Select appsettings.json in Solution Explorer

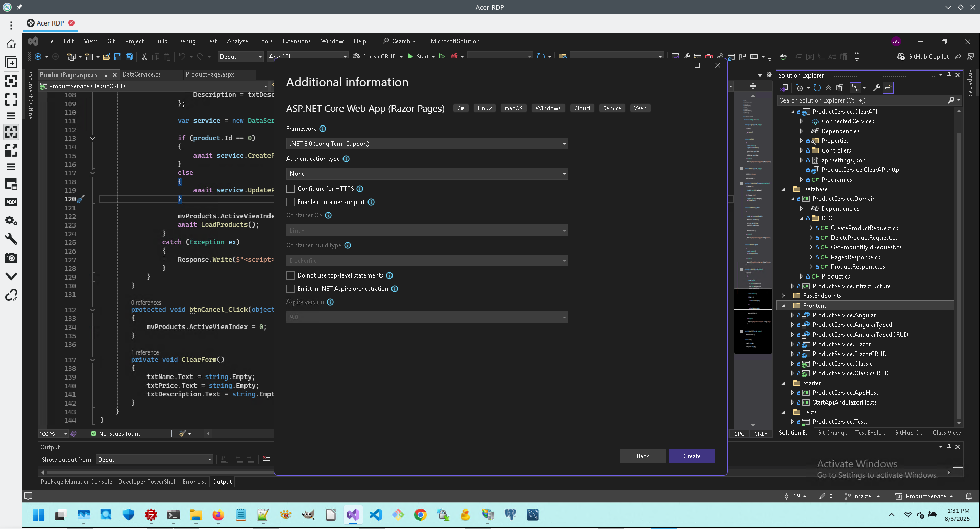[843, 160]
